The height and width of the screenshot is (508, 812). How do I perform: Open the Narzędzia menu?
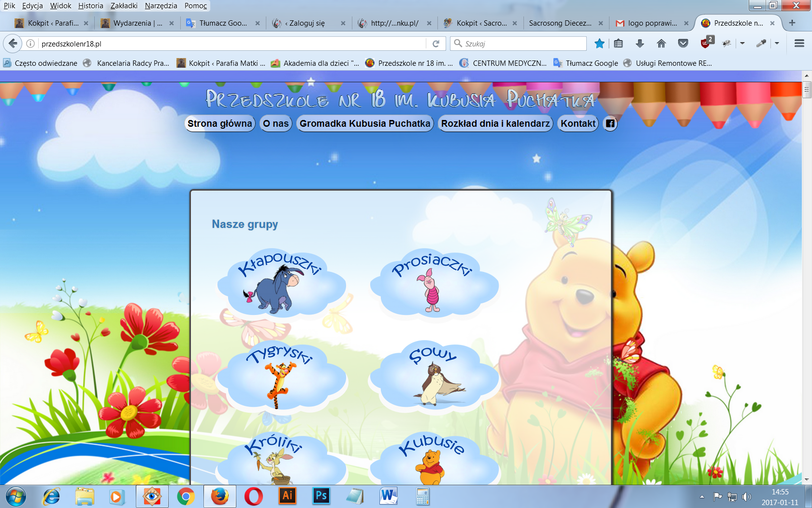[x=161, y=6]
